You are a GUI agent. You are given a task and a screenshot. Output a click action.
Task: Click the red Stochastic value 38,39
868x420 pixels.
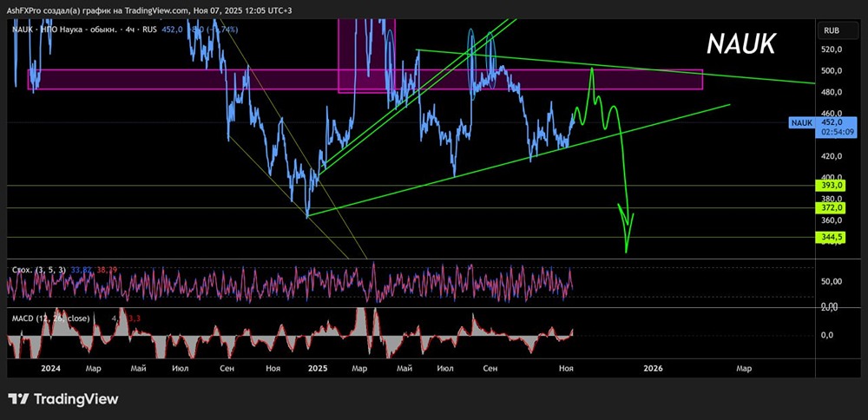point(107,270)
